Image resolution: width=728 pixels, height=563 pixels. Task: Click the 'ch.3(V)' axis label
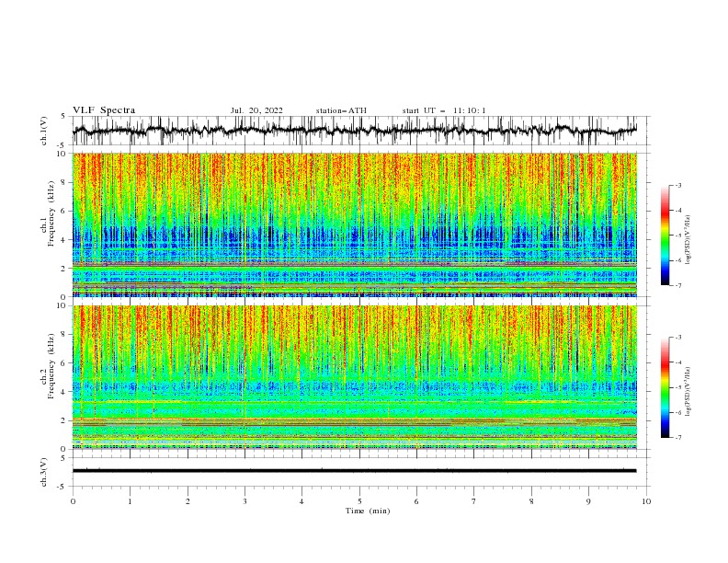[44, 472]
